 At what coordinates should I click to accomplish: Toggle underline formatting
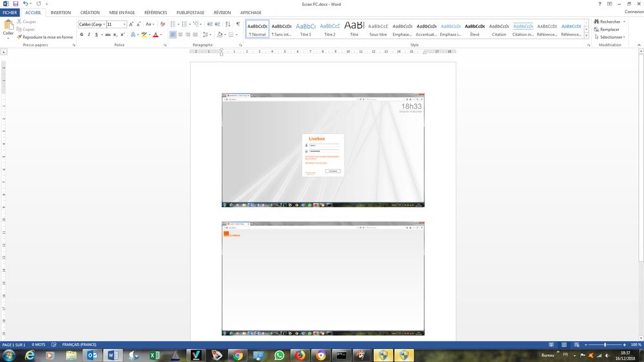pyautogui.click(x=97, y=35)
